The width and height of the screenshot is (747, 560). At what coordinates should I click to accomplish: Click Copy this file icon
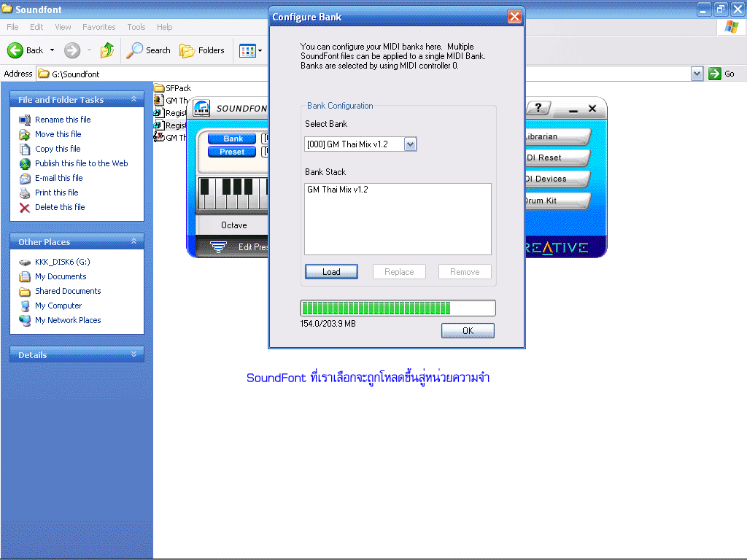25,149
